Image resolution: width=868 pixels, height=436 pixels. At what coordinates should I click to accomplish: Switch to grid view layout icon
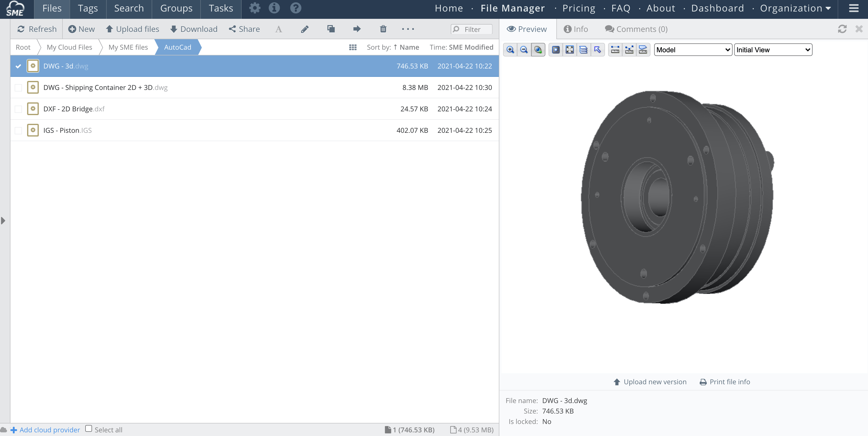(353, 47)
